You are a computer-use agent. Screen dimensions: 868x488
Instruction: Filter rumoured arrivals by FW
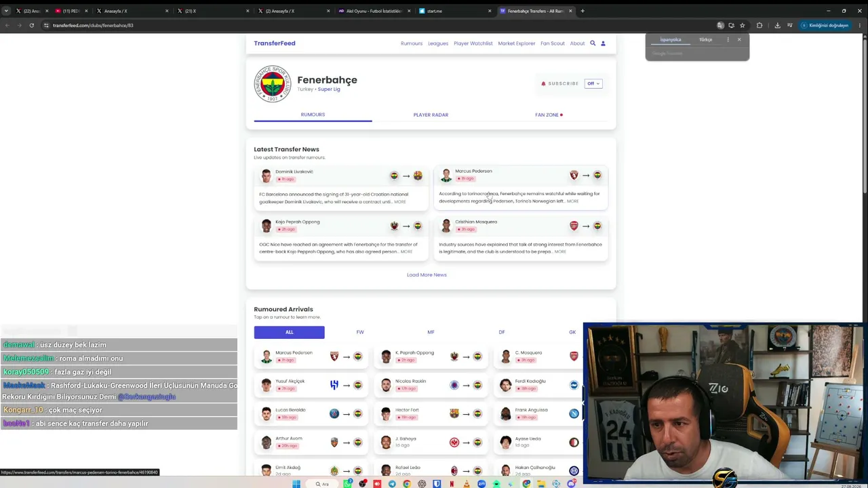(x=360, y=332)
